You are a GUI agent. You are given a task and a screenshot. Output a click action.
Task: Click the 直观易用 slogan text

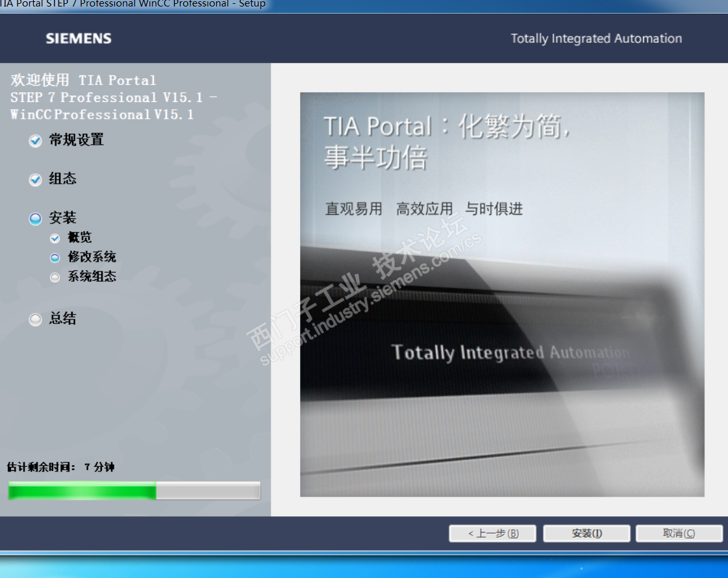[354, 209]
